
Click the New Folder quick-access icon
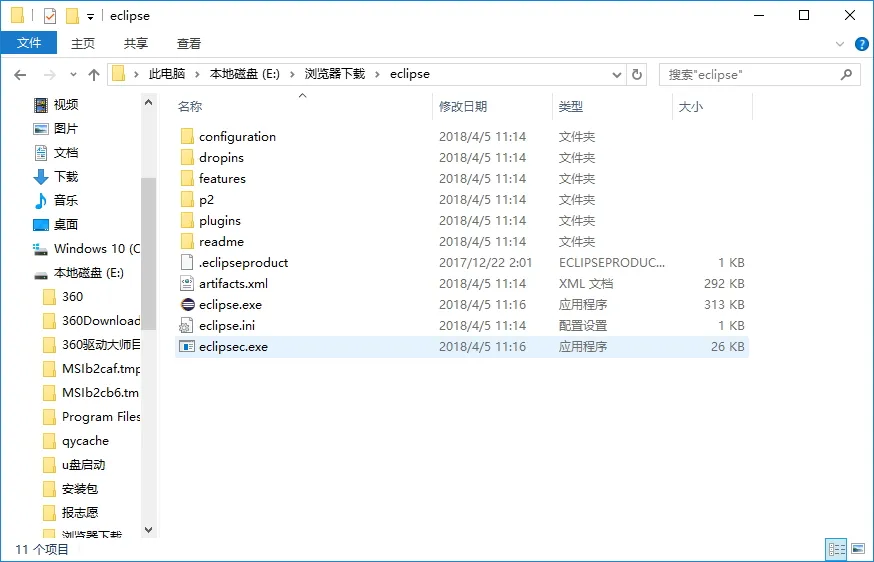pyautogui.click(x=72, y=16)
